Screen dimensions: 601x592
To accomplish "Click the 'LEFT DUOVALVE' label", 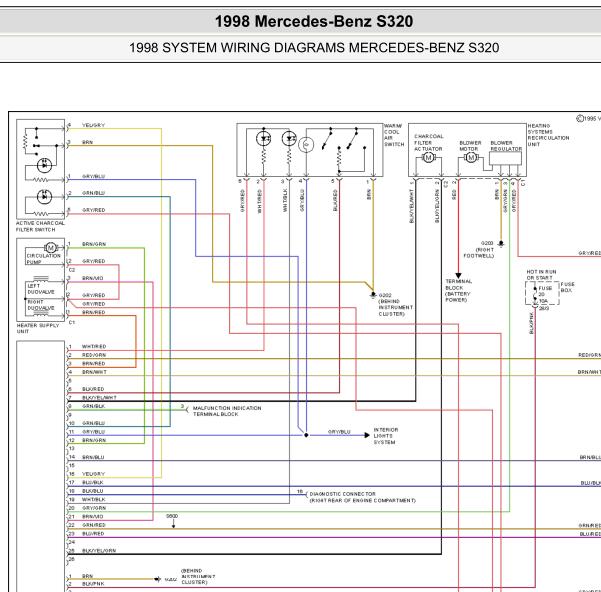I will click(x=41, y=289).
